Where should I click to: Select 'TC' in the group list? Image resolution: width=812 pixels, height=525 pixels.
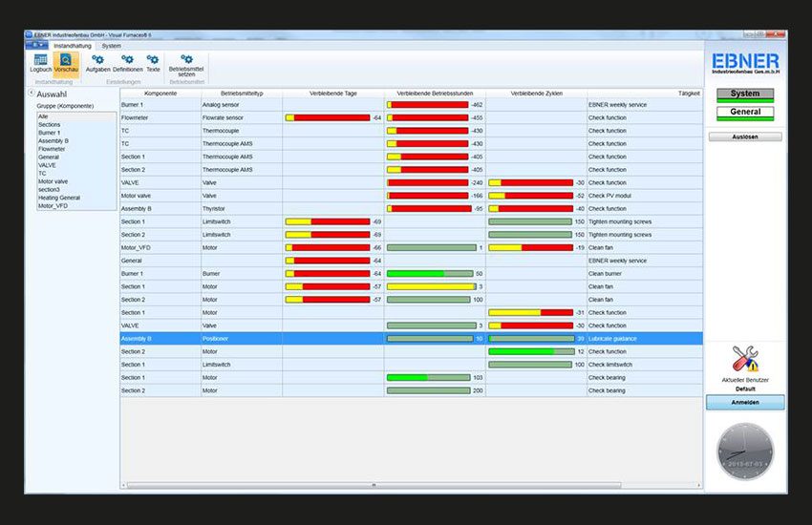(76, 174)
